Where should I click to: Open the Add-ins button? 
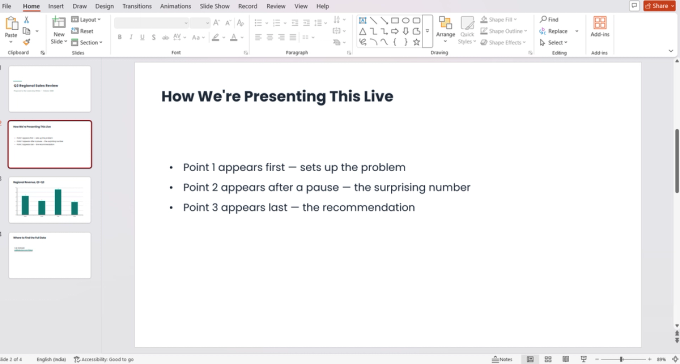[x=600, y=27]
